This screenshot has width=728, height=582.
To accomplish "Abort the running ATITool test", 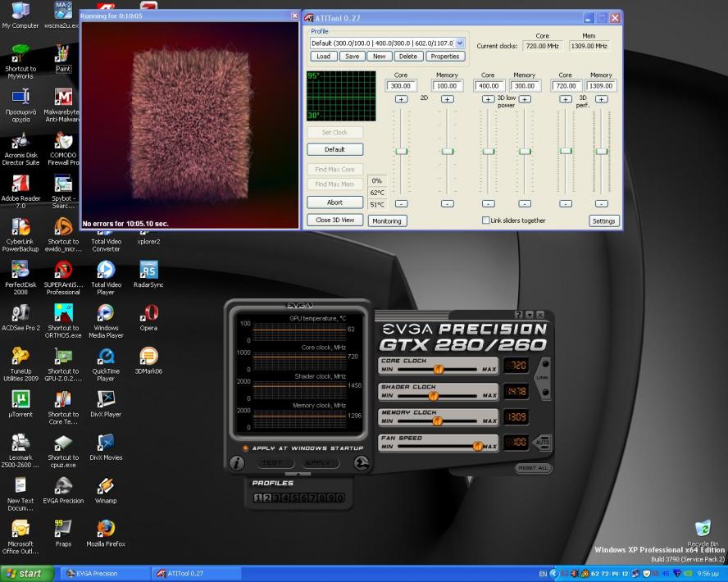I will 334,202.
